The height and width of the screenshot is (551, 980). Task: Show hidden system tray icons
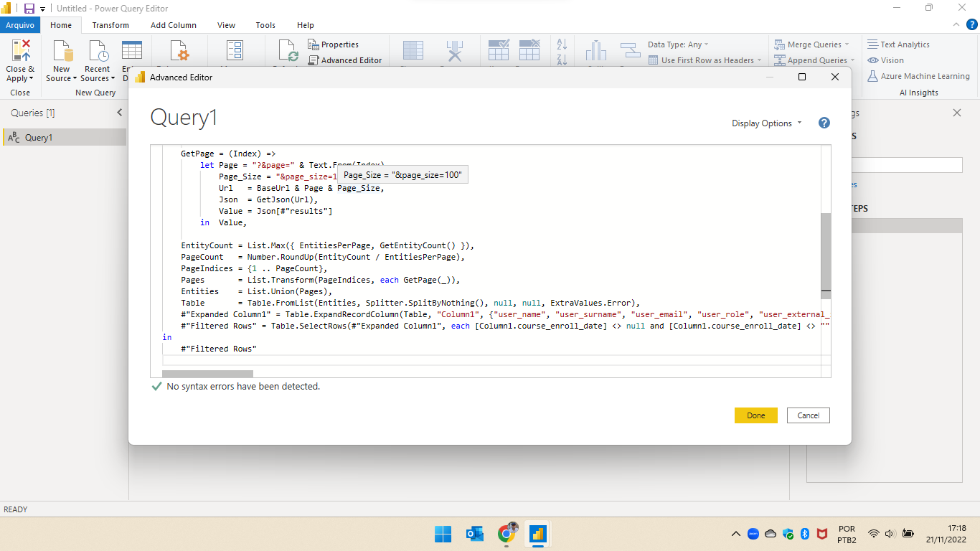pos(735,534)
